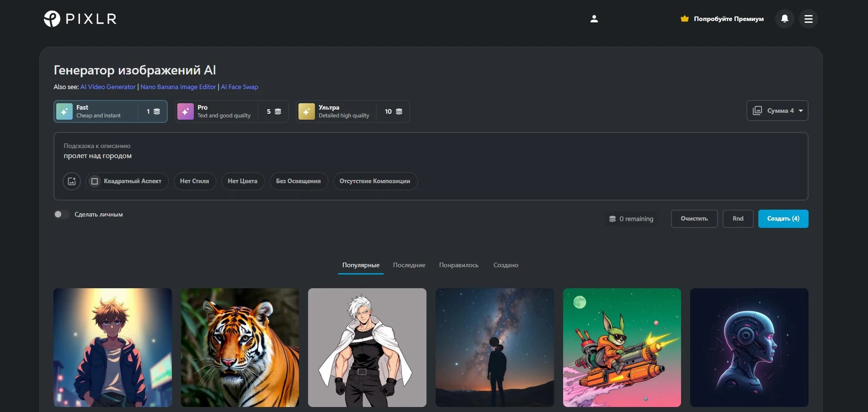Click the Очистить button
The width and height of the screenshot is (868, 412).
click(694, 219)
